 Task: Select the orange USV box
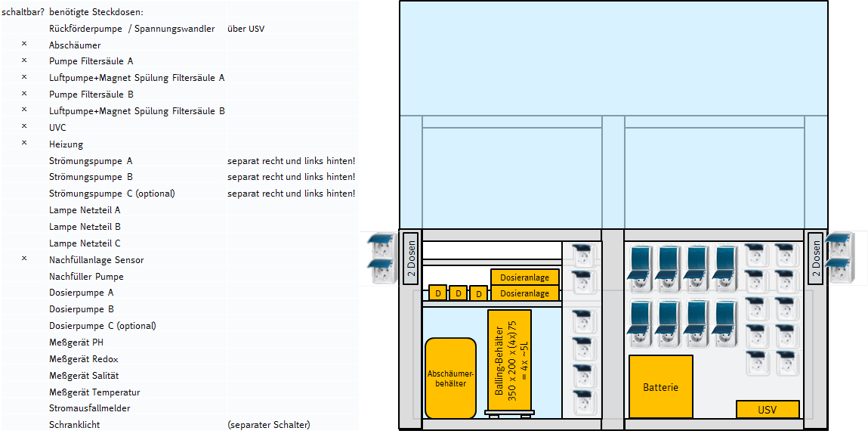tap(767, 409)
